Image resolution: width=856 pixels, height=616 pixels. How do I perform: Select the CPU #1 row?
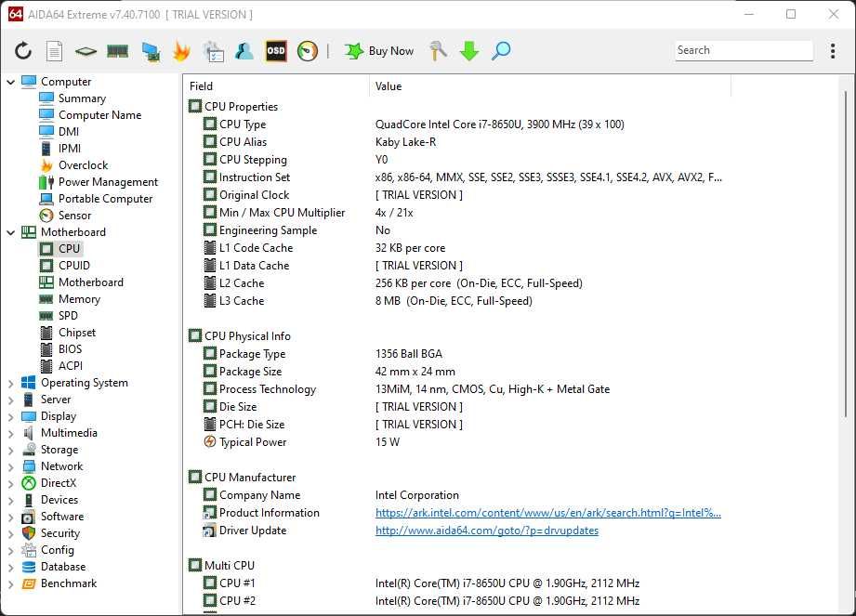[x=421, y=583]
